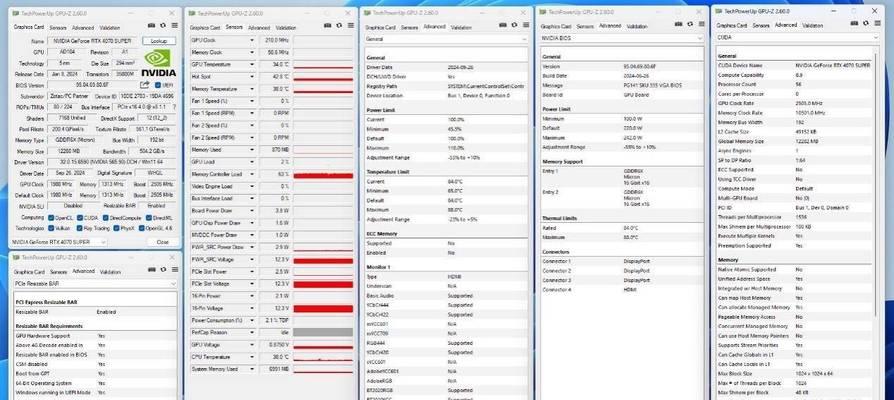The width and height of the screenshot is (894, 400).
Task: Toggle the OpenCL checkbox
Action: (51, 218)
